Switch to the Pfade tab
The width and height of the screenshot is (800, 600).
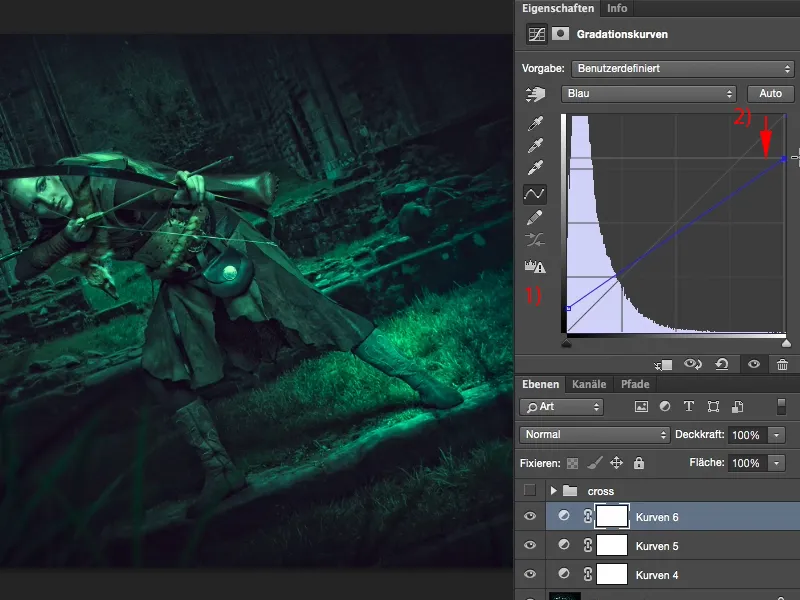click(635, 384)
